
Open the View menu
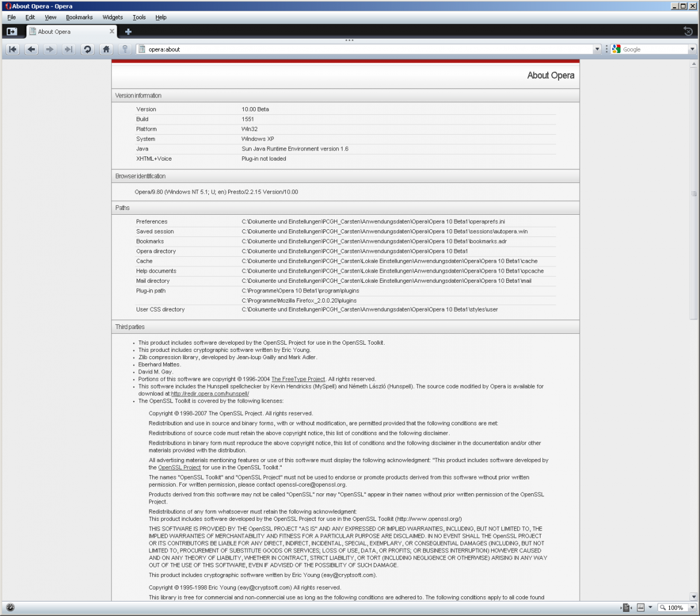coord(51,17)
